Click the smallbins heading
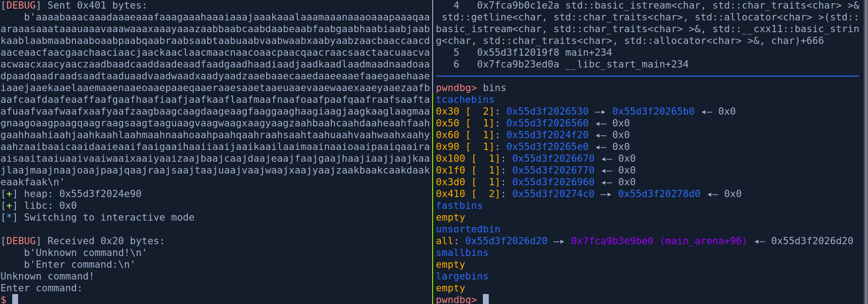The height and width of the screenshot is (304, 868). pyautogui.click(x=462, y=253)
